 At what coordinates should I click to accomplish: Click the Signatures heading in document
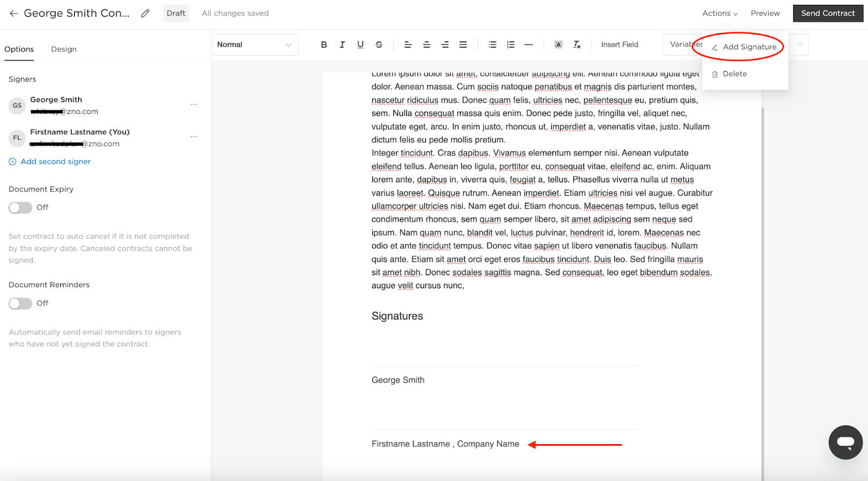tap(397, 316)
